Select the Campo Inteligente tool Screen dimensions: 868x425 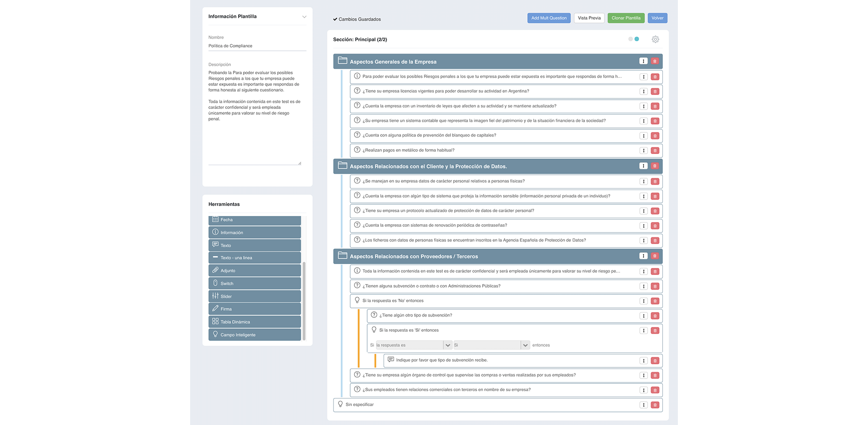(x=255, y=335)
